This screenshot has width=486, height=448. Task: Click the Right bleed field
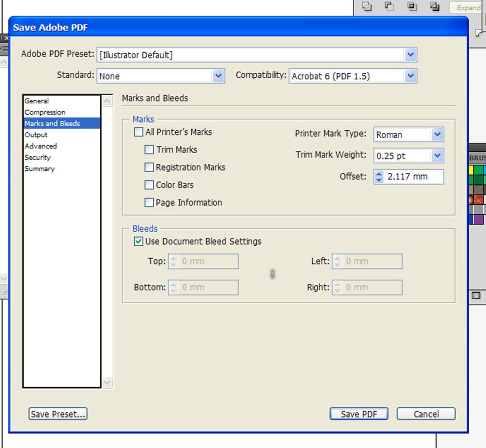point(367,287)
